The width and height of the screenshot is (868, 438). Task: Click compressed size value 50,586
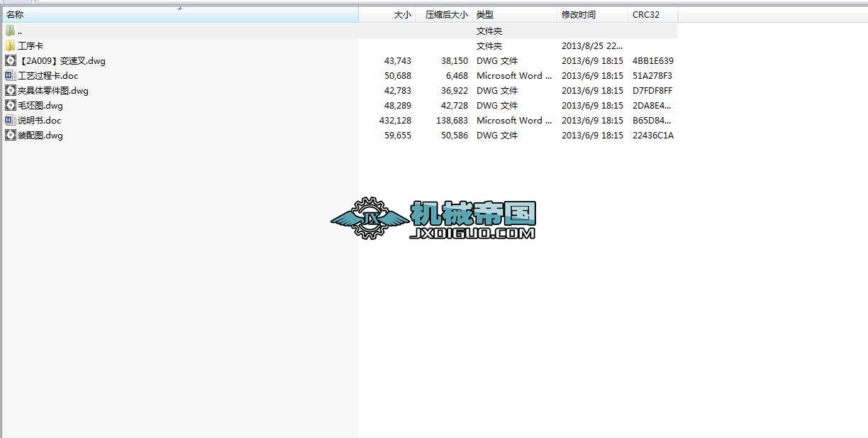[455, 136]
